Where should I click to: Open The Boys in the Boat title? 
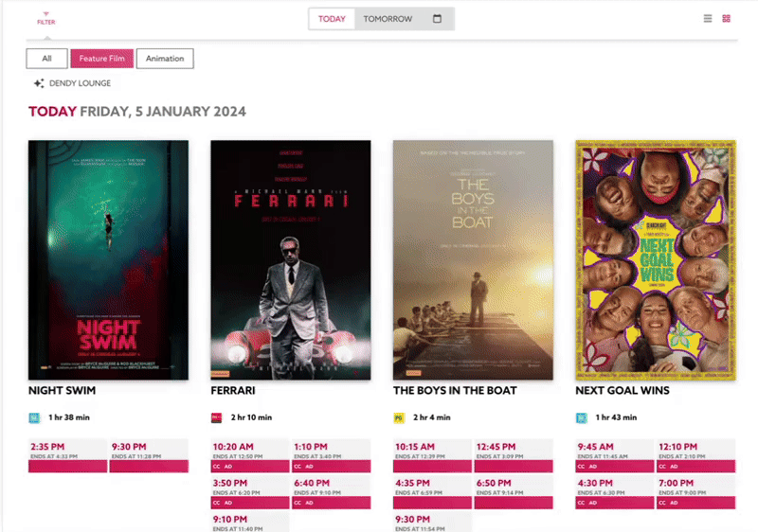[455, 390]
